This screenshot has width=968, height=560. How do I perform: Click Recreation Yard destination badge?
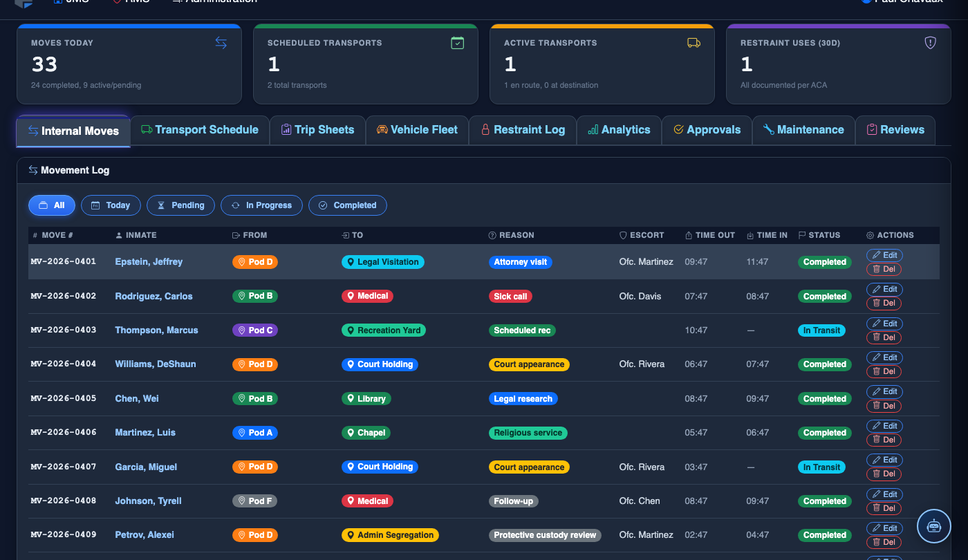coord(384,330)
